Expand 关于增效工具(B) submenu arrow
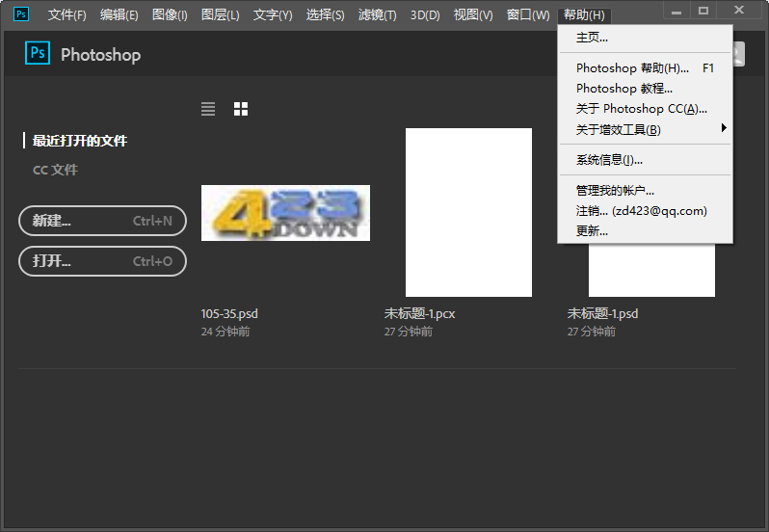 click(x=724, y=128)
